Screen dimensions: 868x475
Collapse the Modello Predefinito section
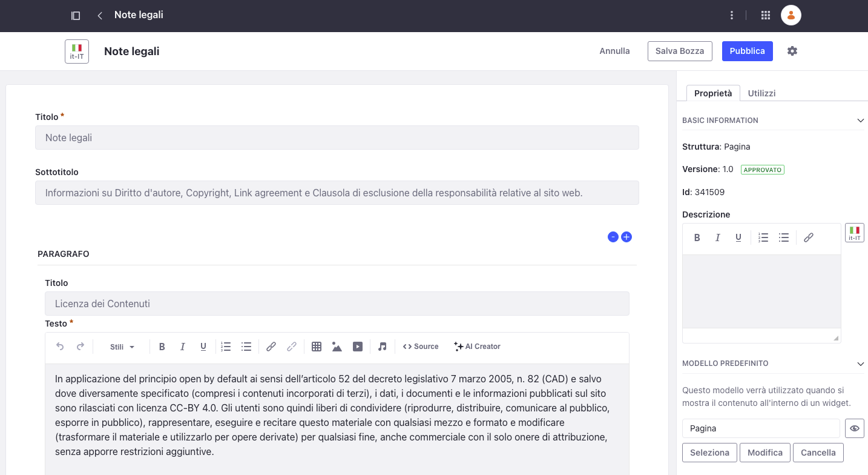pos(860,364)
